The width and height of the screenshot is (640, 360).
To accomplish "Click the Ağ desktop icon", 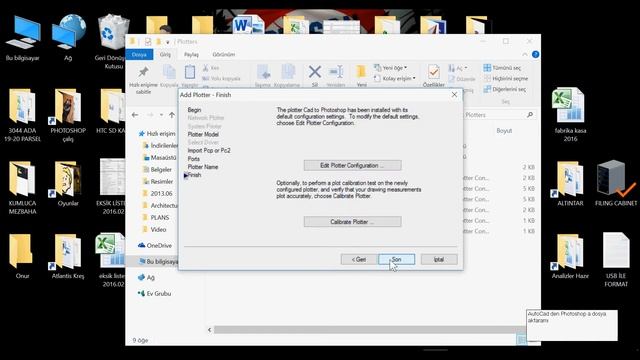I will pyautogui.click(x=68, y=38).
